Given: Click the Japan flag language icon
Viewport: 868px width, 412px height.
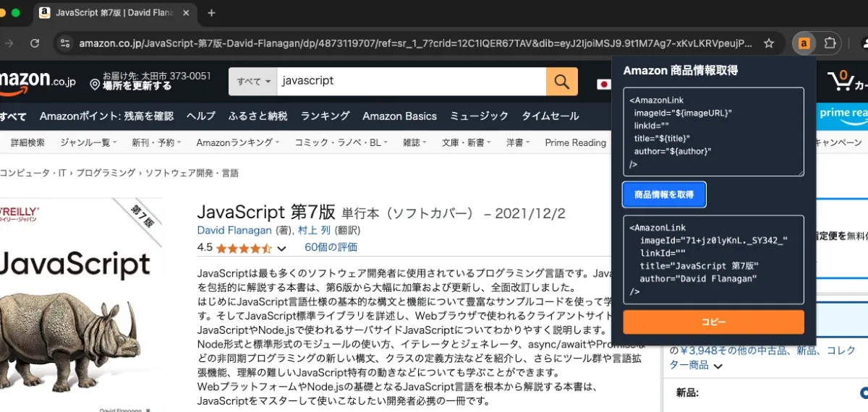Looking at the screenshot, I should click(603, 83).
